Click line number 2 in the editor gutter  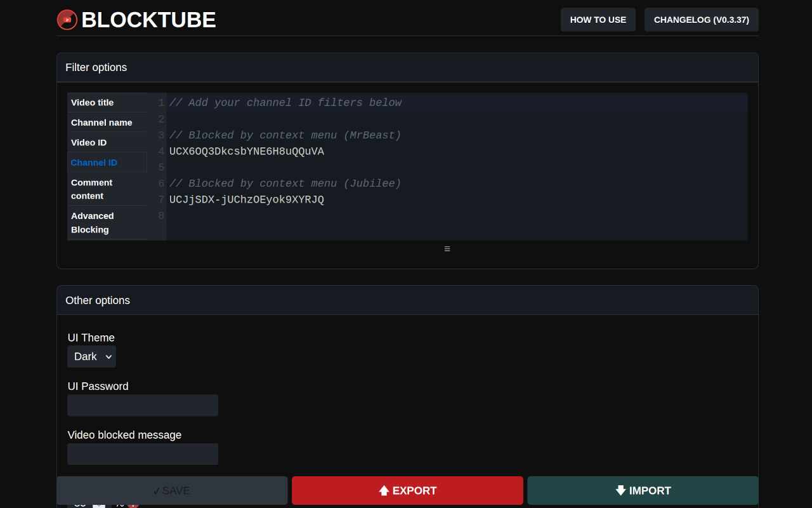pyautogui.click(x=162, y=119)
